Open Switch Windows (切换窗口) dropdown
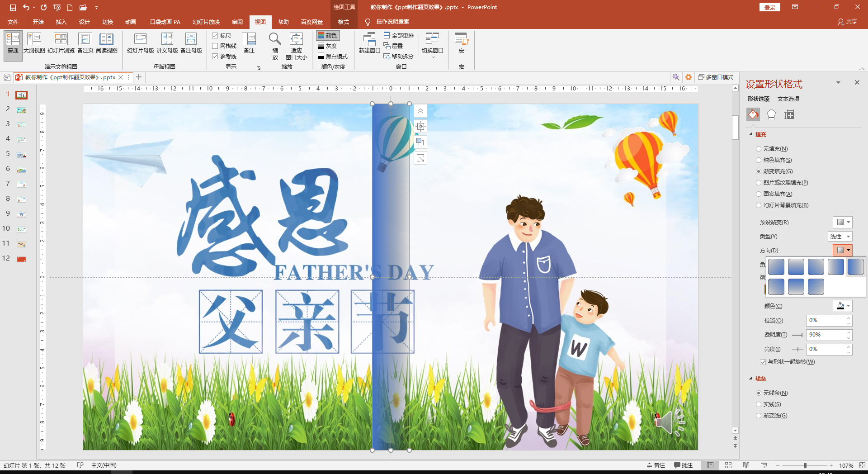This screenshot has width=868, height=474. [433, 45]
